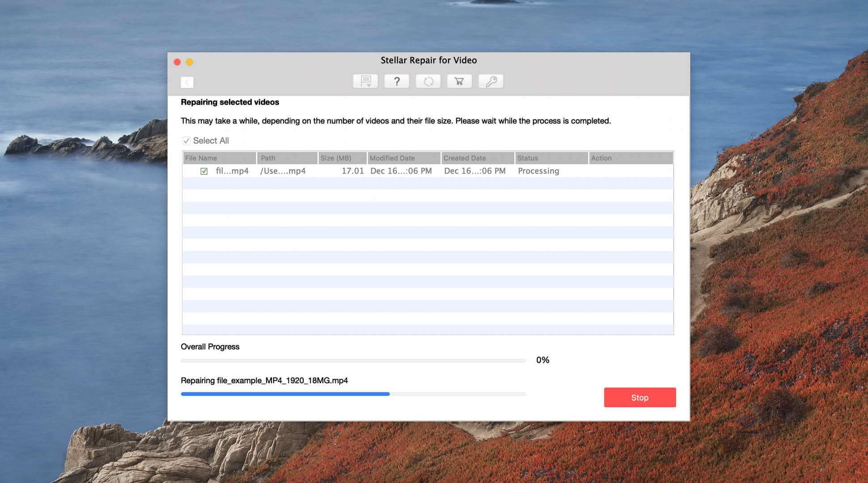Close the Stellar Repair window
The image size is (868, 483).
pos(177,62)
